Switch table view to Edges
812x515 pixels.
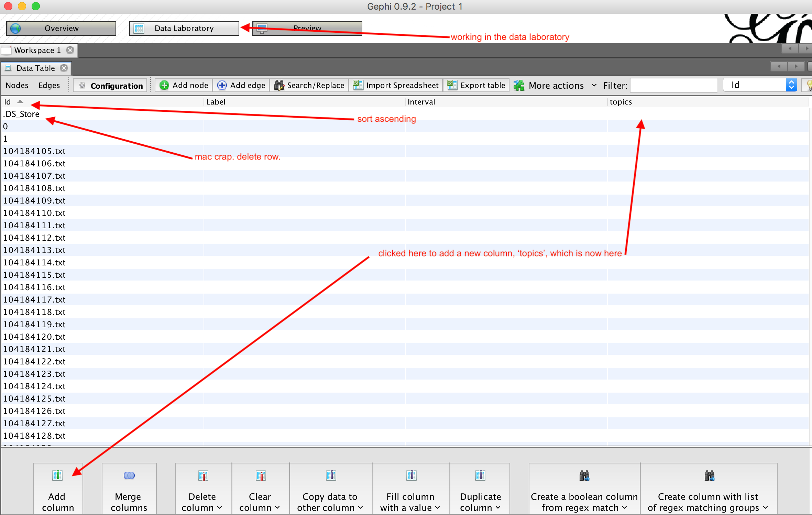click(x=49, y=85)
